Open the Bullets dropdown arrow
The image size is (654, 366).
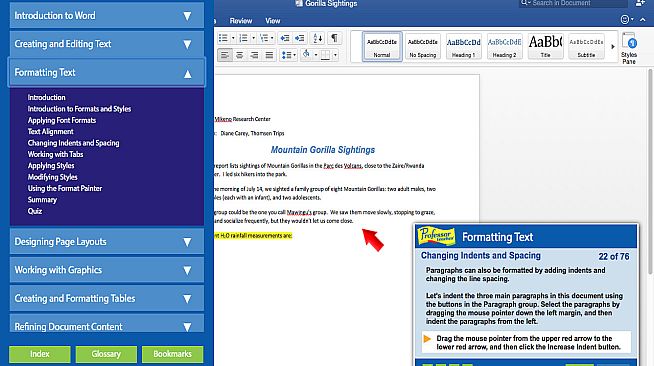point(233,38)
